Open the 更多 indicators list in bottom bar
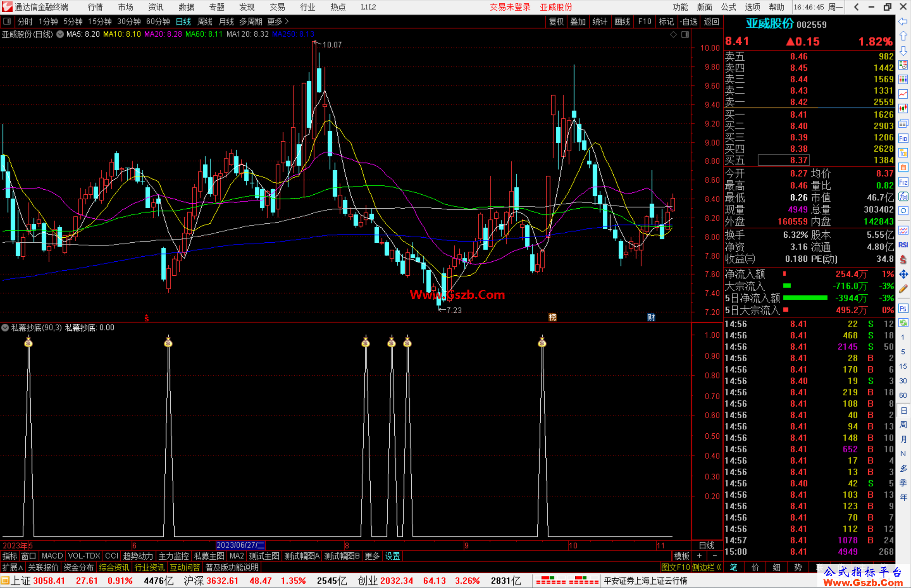The image size is (911, 588). tap(372, 556)
